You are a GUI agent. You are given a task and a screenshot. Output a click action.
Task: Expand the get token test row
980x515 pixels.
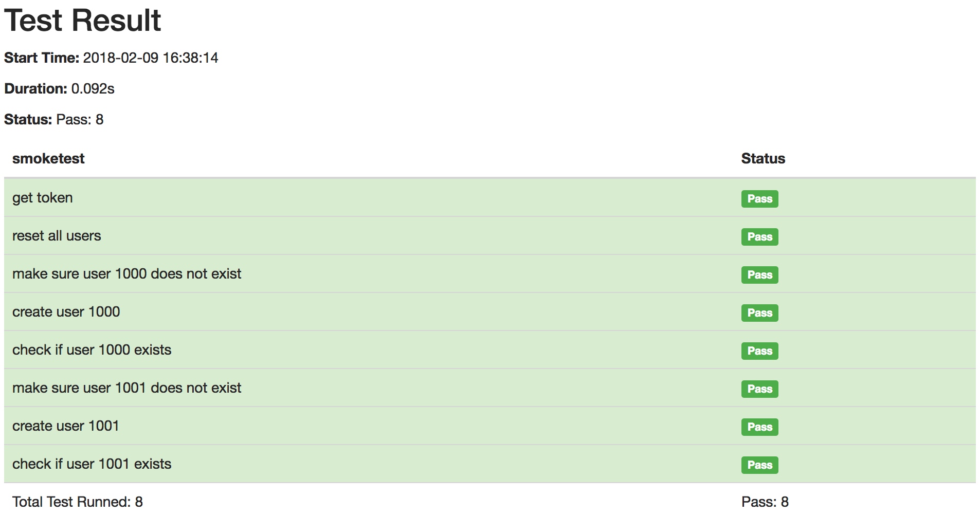(x=489, y=198)
